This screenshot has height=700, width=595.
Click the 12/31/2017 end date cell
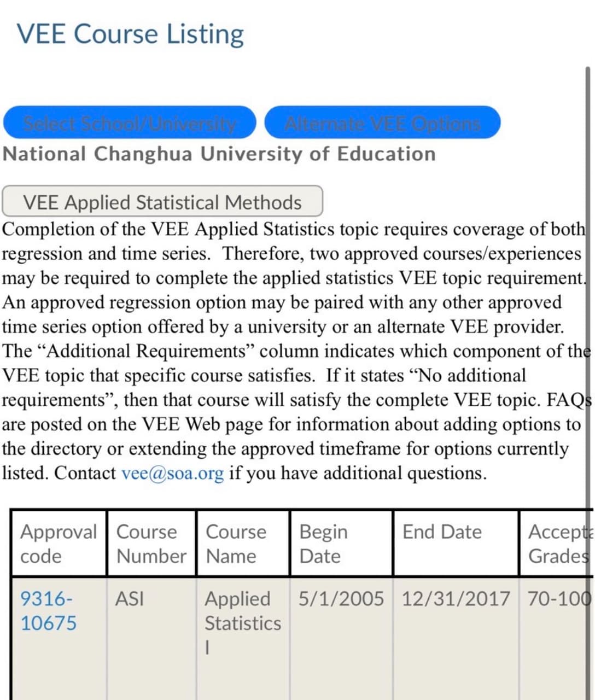pyautogui.click(x=456, y=599)
